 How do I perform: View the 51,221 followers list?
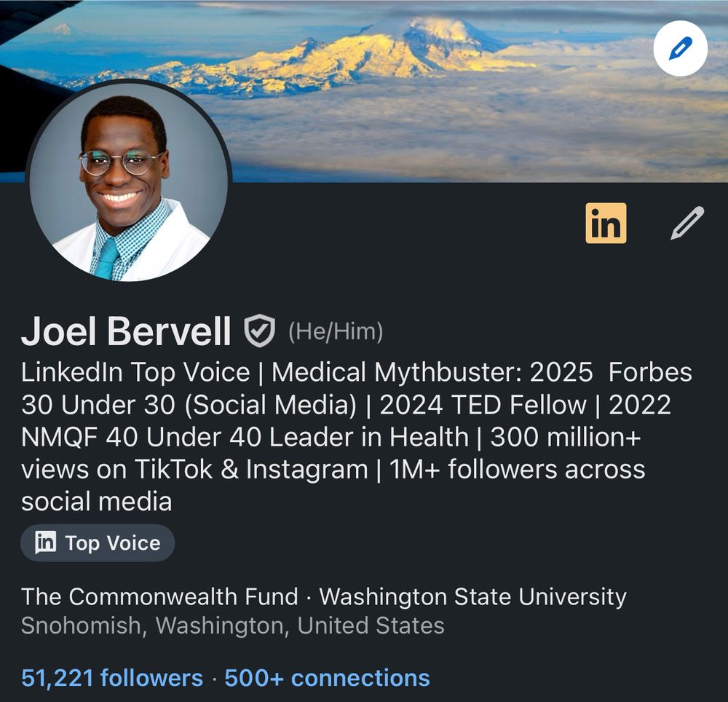pos(112,678)
